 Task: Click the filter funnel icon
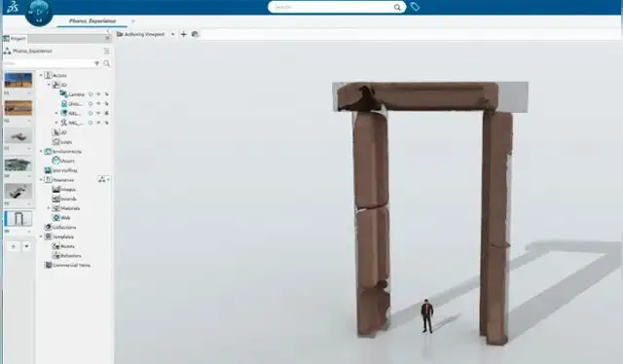coord(96,63)
